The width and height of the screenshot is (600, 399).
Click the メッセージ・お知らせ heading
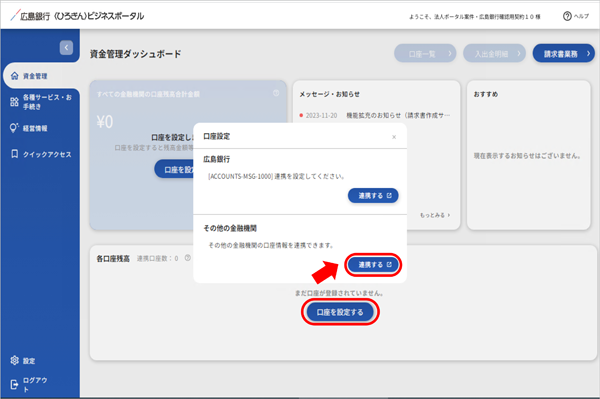click(329, 94)
